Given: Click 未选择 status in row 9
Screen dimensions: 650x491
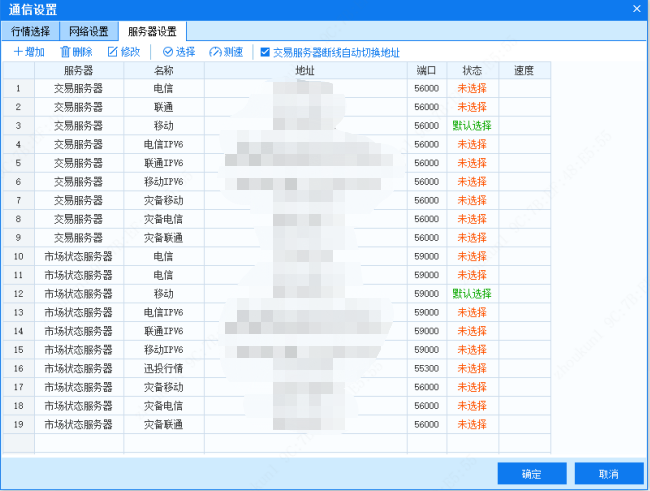Looking at the screenshot, I should point(473,238).
